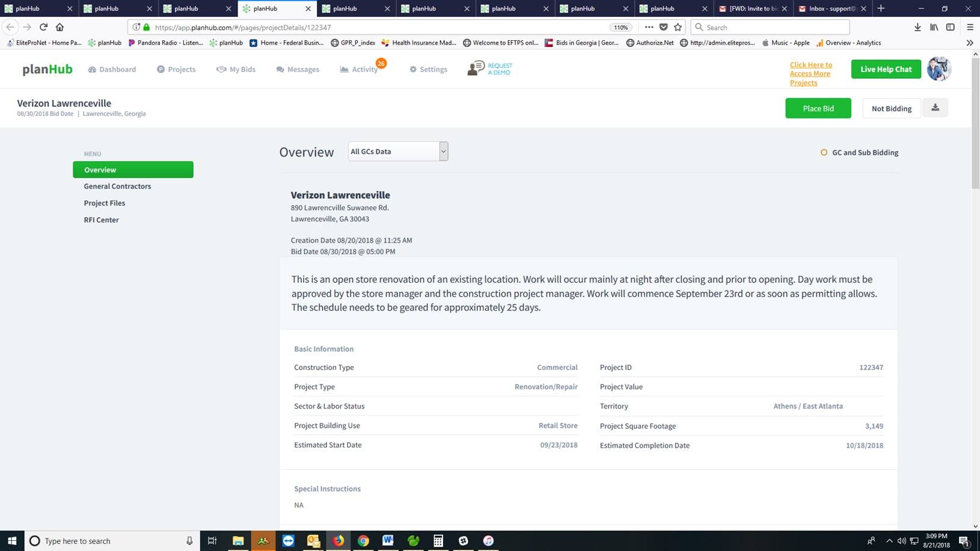Screen dimensions: 980x551
Task: Click the Windows Type here to search box
Action: [111, 541]
